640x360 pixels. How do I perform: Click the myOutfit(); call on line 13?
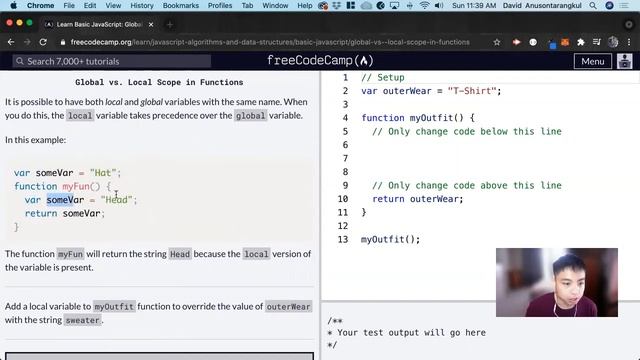coord(390,239)
